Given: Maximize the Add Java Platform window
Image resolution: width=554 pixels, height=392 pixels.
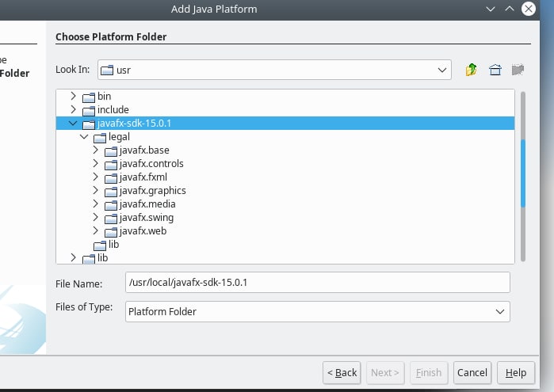Looking at the screenshot, I should click(510, 9).
